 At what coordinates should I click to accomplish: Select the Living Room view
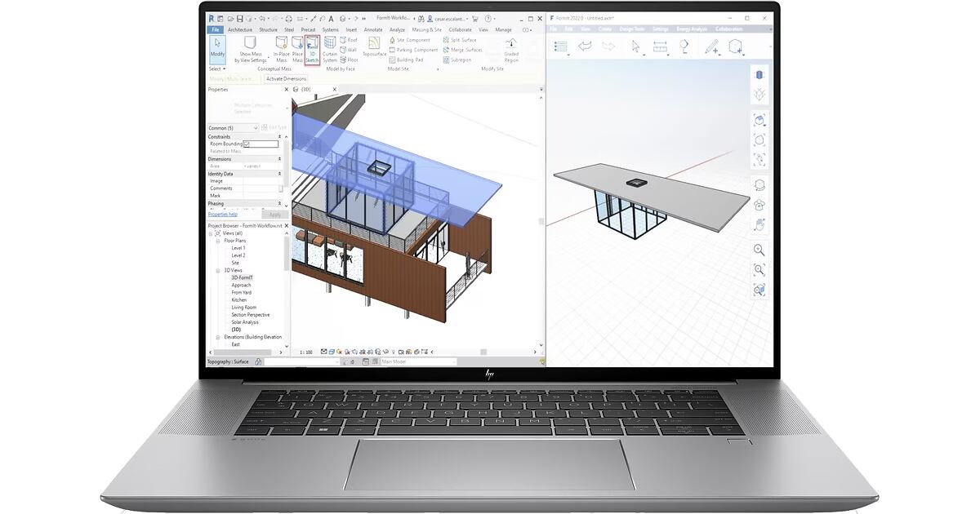coord(243,308)
